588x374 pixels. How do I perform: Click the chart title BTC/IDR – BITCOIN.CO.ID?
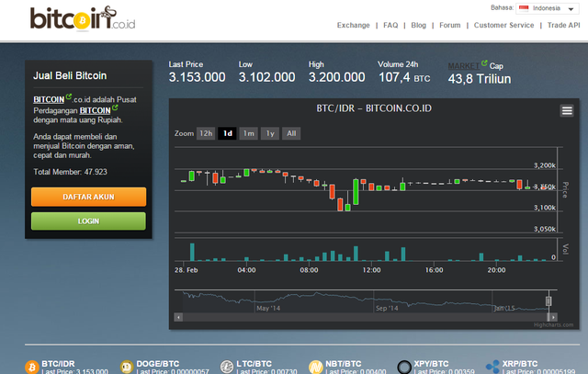tap(374, 108)
